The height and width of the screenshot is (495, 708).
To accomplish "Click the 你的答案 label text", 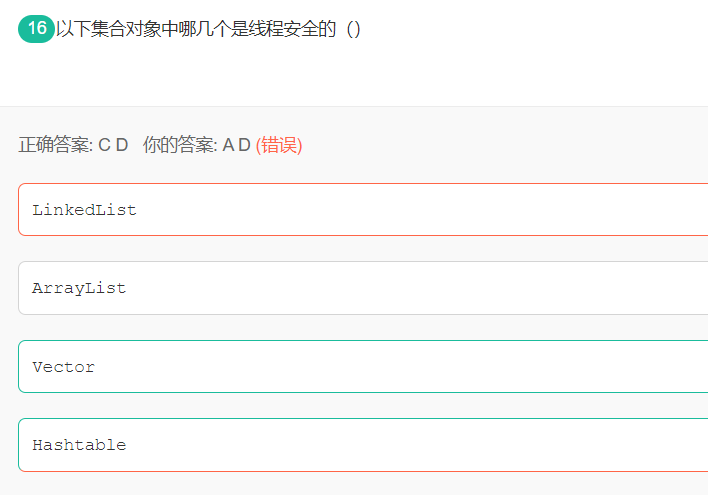I will click(x=180, y=145).
